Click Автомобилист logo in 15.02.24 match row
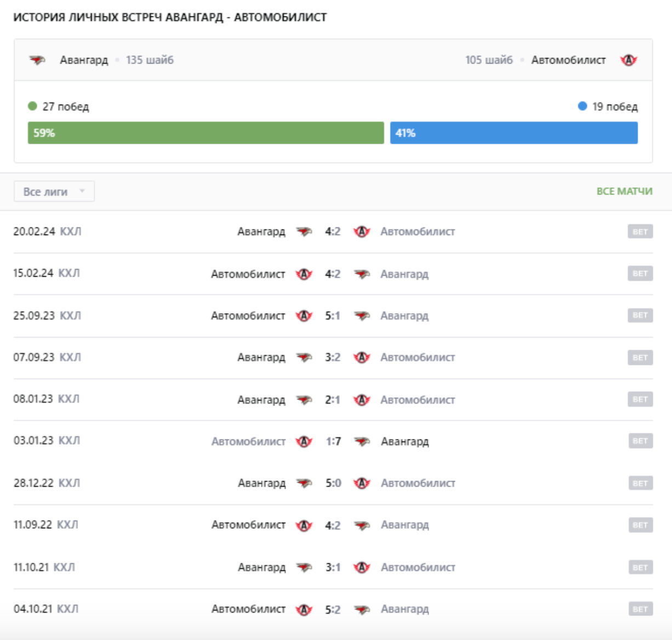672x640 pixels. [304, 274]
